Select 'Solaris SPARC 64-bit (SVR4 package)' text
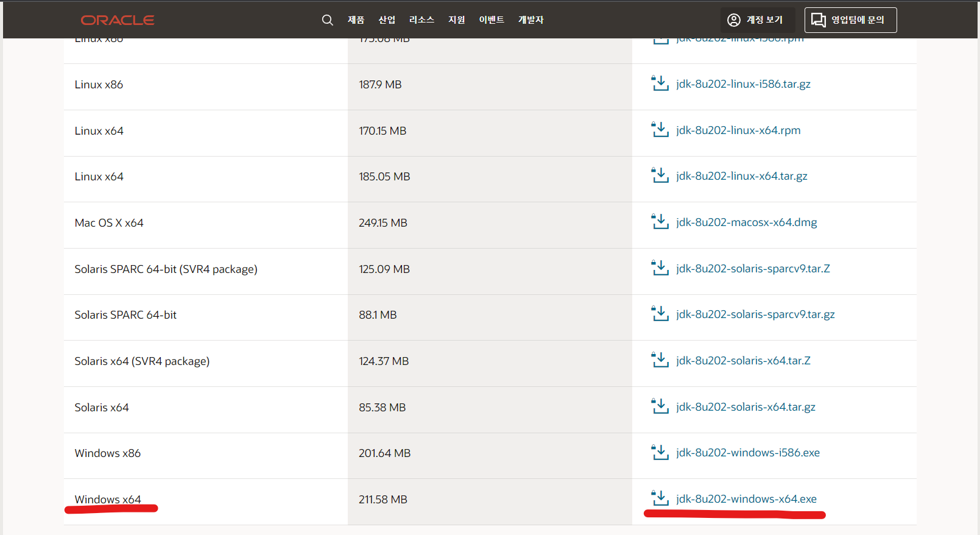This screenshot has width=980, height=535. click(x=166, y=269)
